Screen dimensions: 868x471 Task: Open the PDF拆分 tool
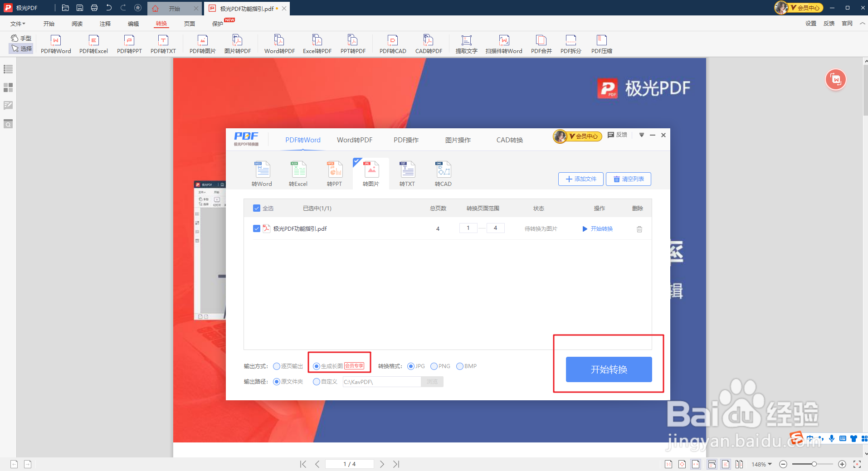pos(571,44)
